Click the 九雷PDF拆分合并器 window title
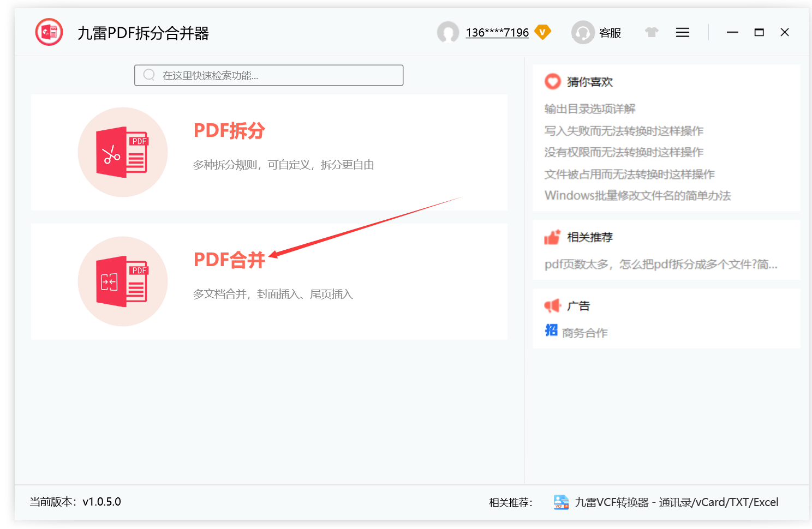Image resolution: width=812 pixels, height=529 pixels. tap(144, 33)
